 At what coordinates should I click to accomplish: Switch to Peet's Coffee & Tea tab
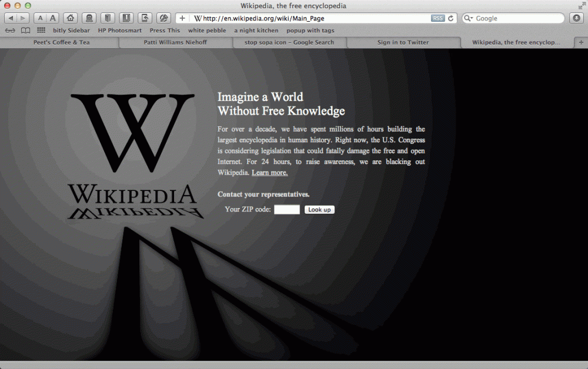tap(61, 42)
